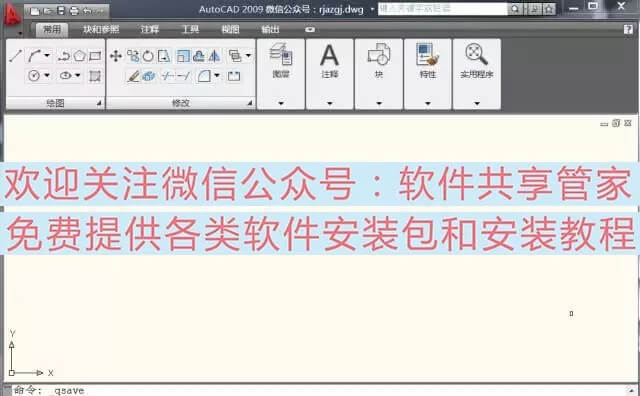This screenshot has width=640, height=396.
Task: Switch to the Output (输出) ribbon tab
Action: (270, 29)
